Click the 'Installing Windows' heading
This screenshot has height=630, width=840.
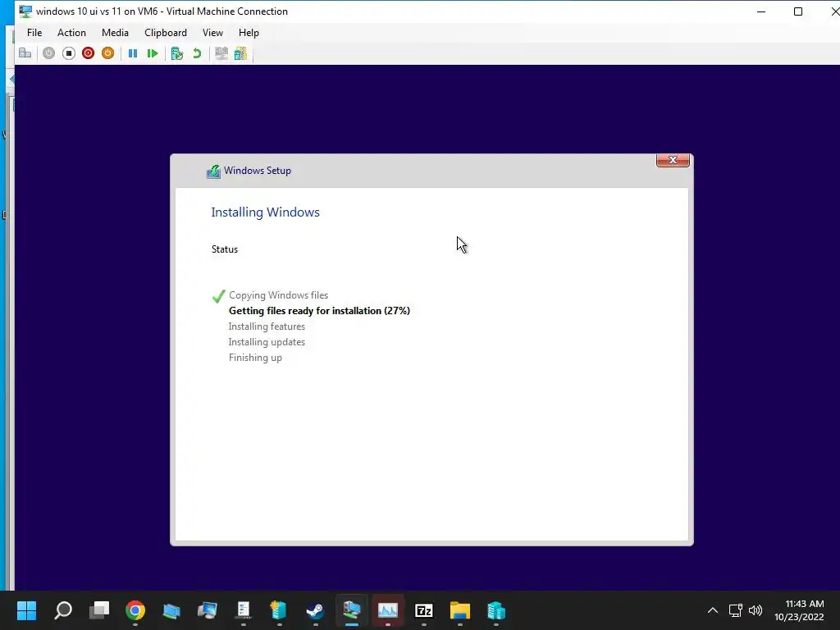coord(265,212)
